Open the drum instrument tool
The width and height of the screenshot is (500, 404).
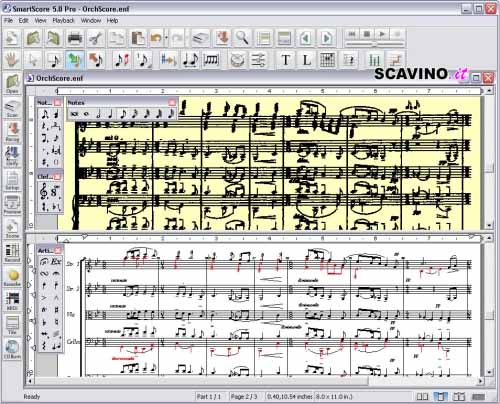237,60
